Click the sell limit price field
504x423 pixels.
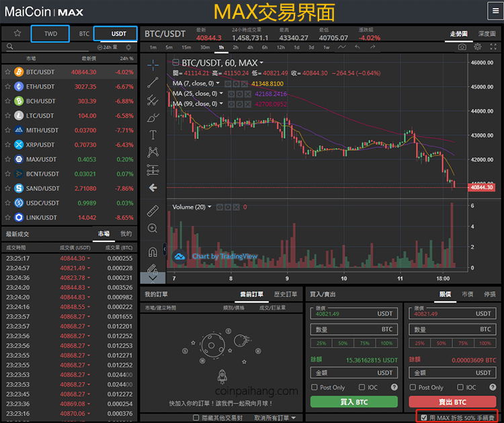pos(452,313)
